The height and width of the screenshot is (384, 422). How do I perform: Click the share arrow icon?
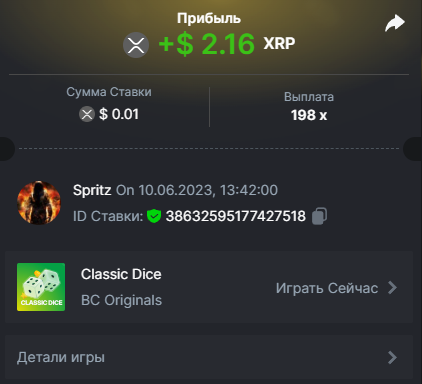pyautogui.click(x=395, y=23)
